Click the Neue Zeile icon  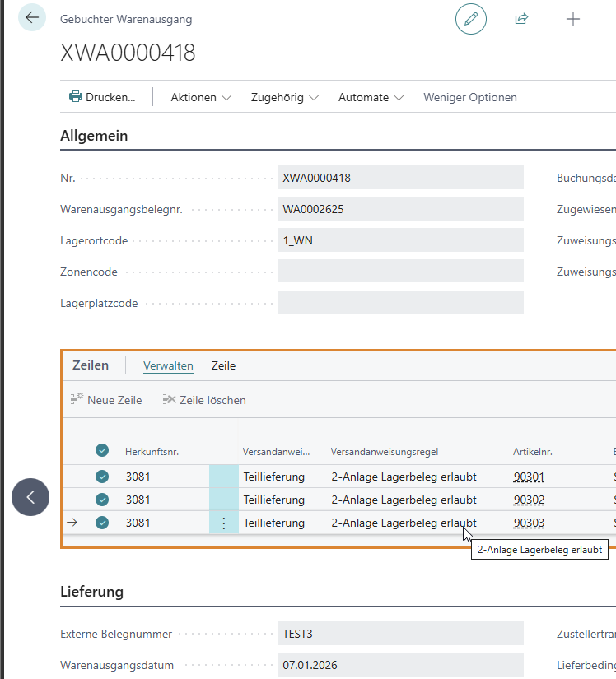pyautogui.click(x=77, y=400)
